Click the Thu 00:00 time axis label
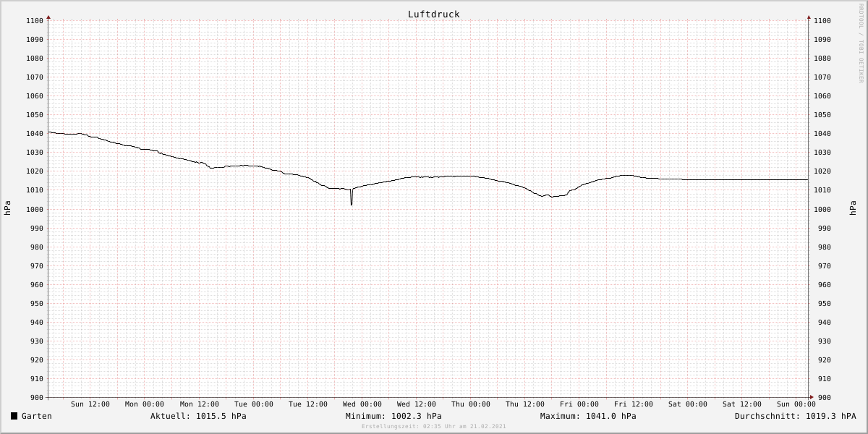868x434 pixels. pyautogui.click(x=471, y=404)
